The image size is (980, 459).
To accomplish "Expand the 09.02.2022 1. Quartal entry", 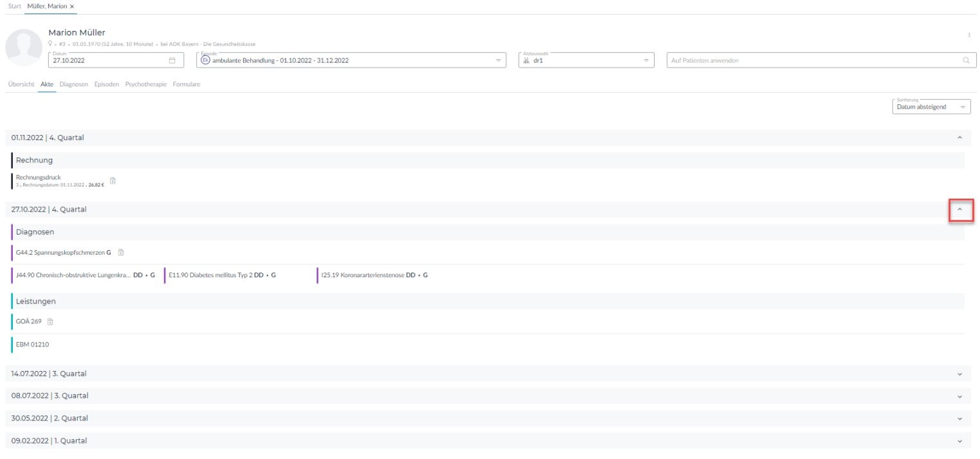I will click(960, 441).
